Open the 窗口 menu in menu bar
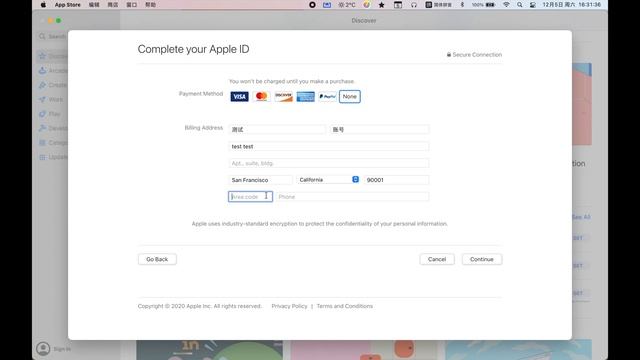The image size is (640, 360). 131,5
